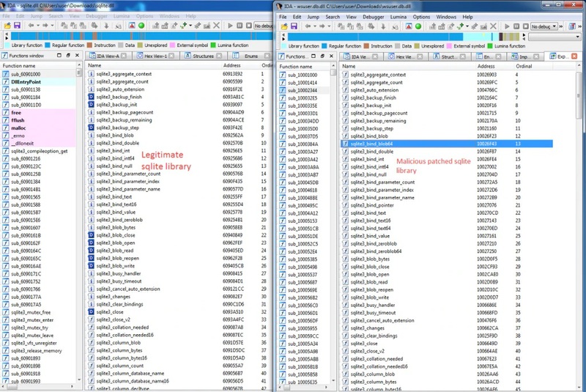Click red A text-search icon in sqlite.dll toolbar
Viewport: 586px width, 392px height.
pos(132,26)
